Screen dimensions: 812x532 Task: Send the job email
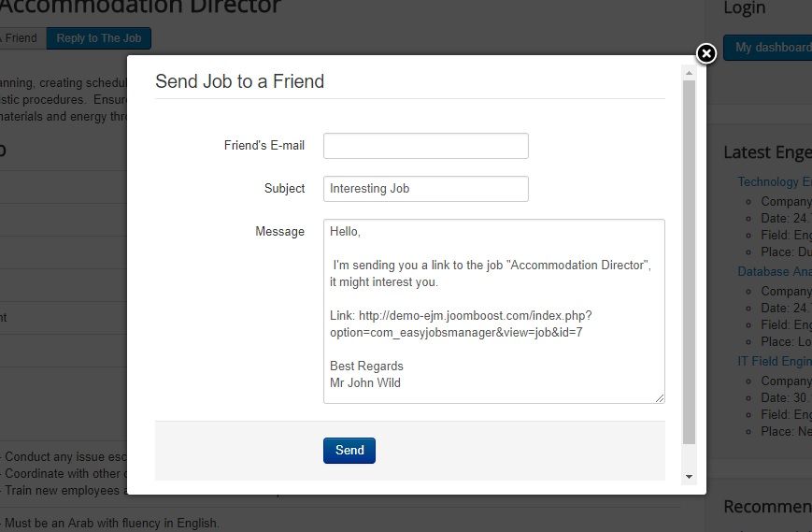(x=349, y=450)
